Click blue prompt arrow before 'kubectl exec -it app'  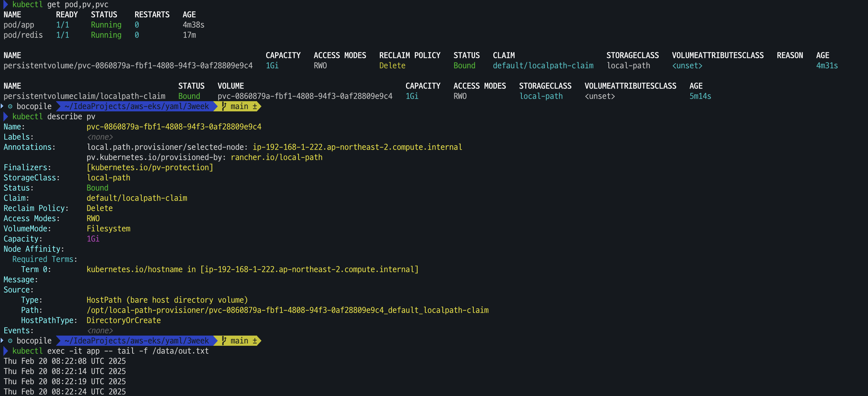coord(5,351)
